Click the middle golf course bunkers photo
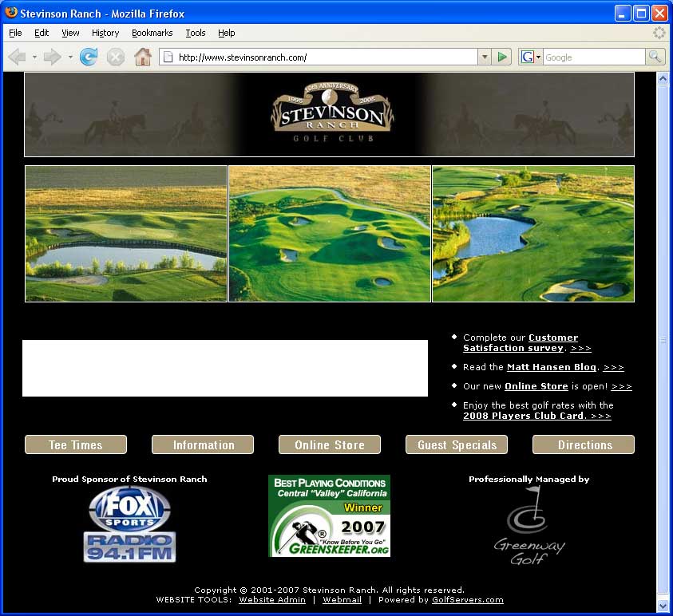The height and width of the screenshot is (616, 673). [330, 234]
